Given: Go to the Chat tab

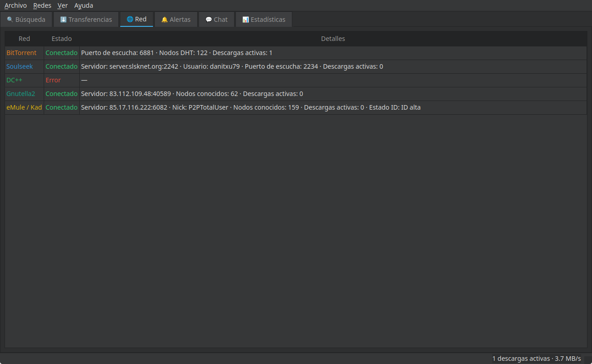Looking at the screenshot, I should coord(216,20).
